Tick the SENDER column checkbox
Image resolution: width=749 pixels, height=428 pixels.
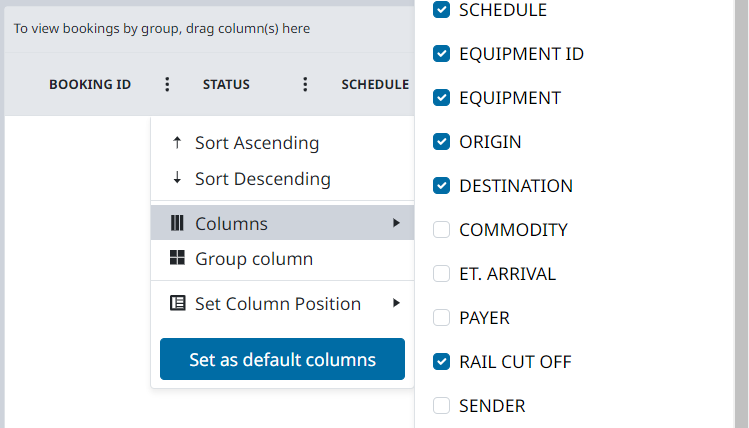point(441,406)
